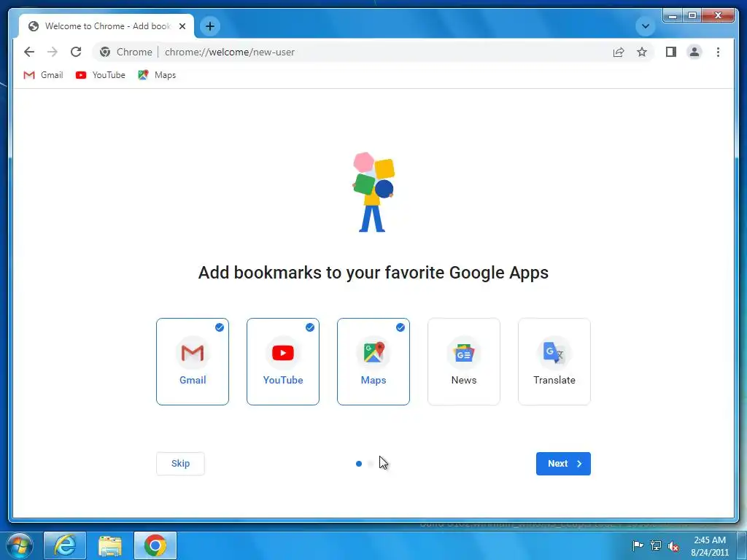Screen dimensions: 747x560
Task: Click the Chrome taskbar icon
Action: (155, 545)
